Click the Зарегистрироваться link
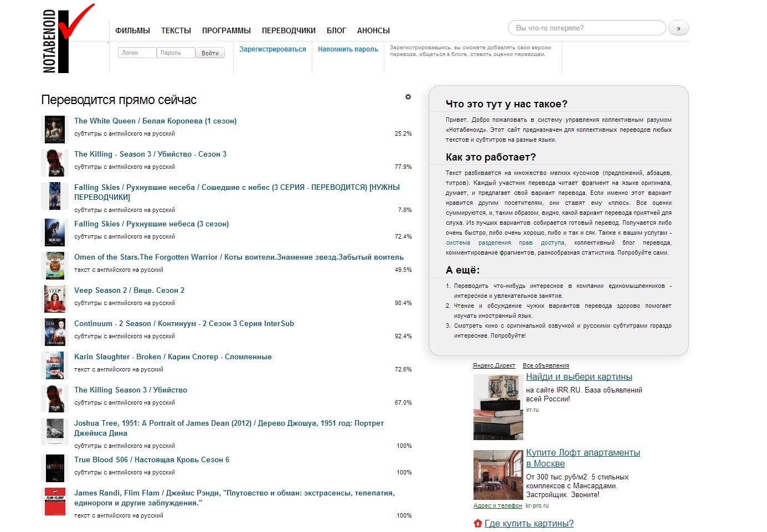The image size is (767, 532). click(x=272, y=49)
